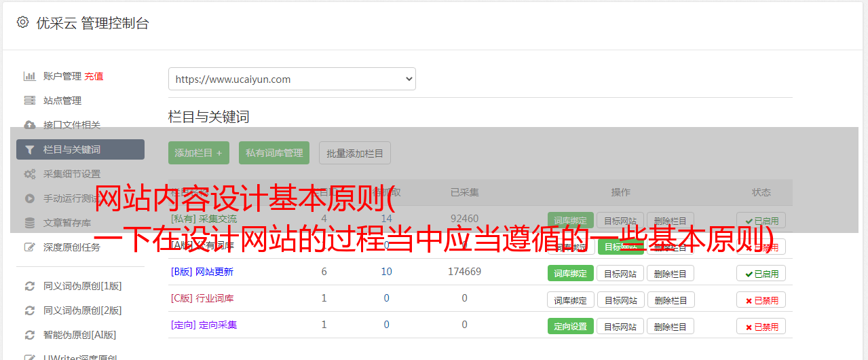Click 词库绑定 in the 行业词库 row
Screen dimensions: 868x360
(570, 300)
